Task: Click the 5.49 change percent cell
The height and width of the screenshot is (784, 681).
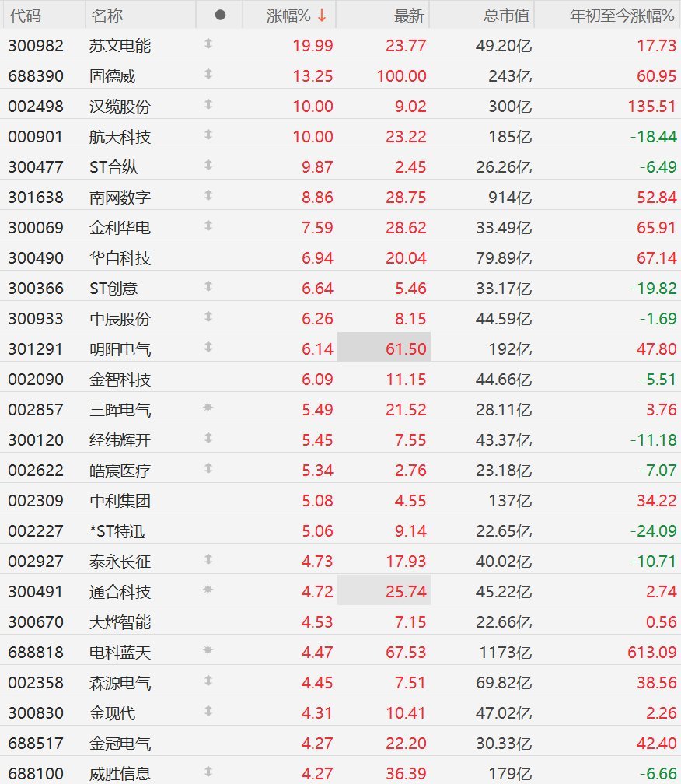Action: 317,410
